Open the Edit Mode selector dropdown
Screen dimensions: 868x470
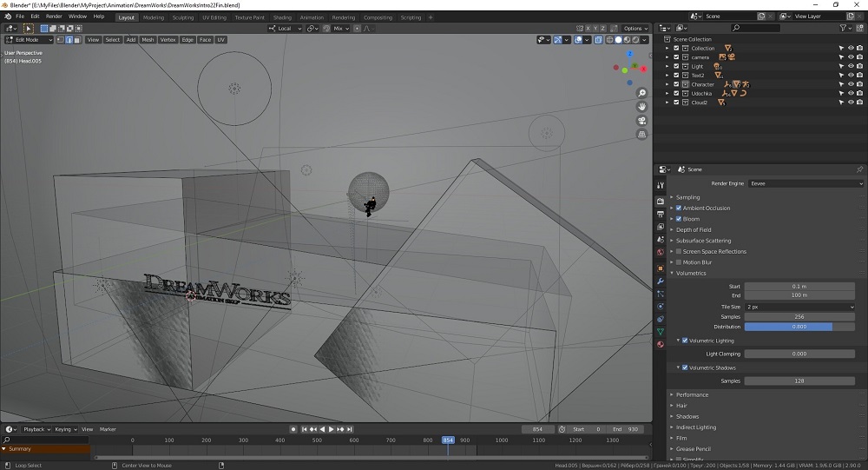coord(29,40)
